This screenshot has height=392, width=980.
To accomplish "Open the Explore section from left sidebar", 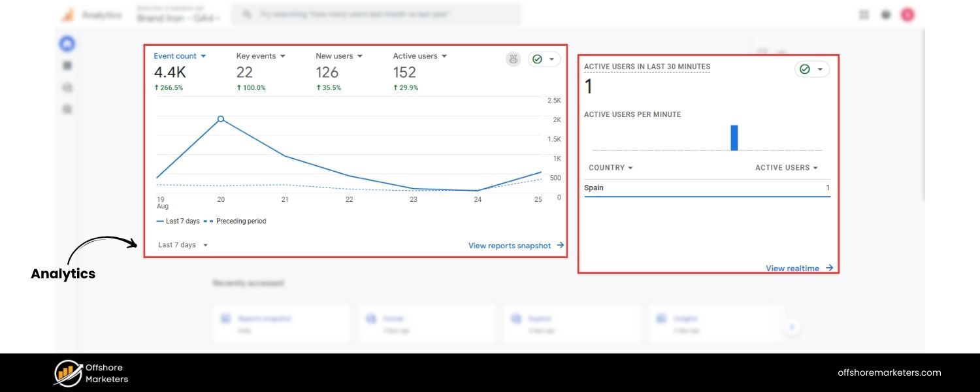I will pyautogui.click(x=67, y=87).
